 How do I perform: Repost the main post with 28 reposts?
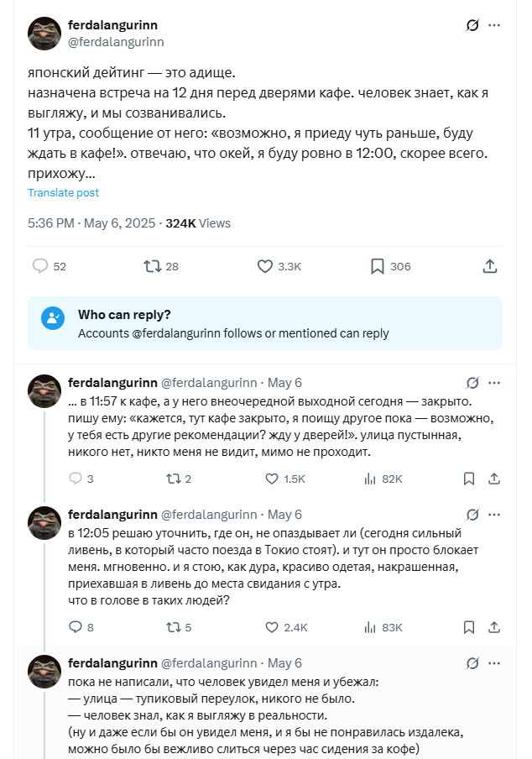tap(152, 266)
